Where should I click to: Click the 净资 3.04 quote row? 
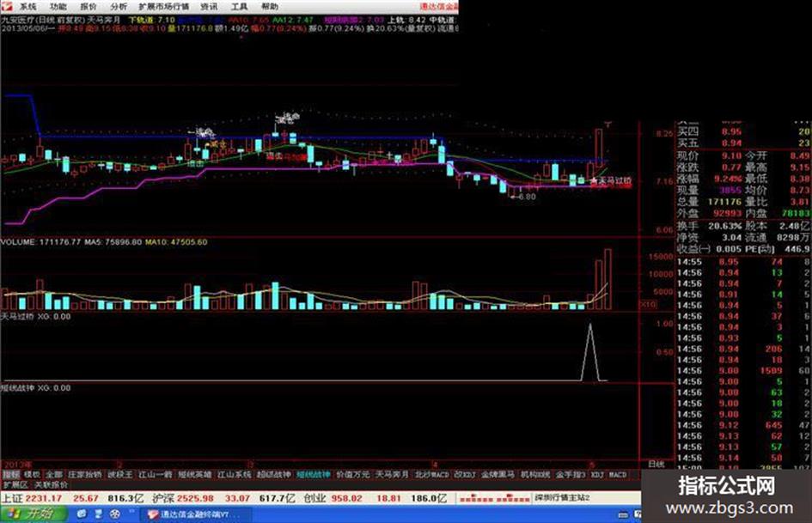pyautogui.click(x=710, y=238)
